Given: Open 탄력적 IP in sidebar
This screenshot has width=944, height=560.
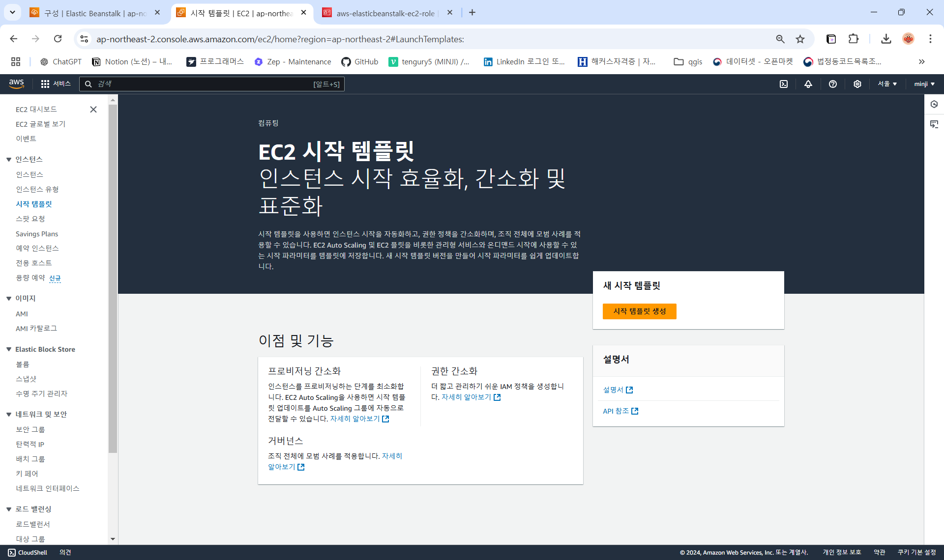Looking at the screenshot, I should 30,444.
